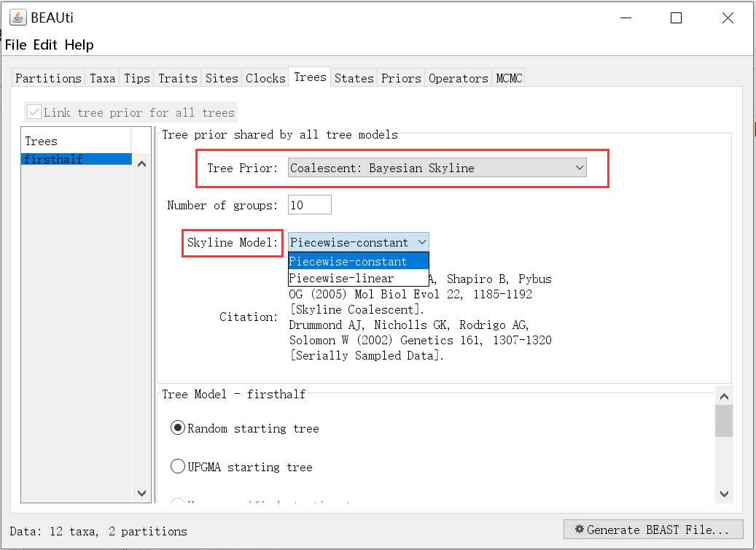The height and width of the screenshot is (550, 756).
Task: Click the Tree Model scrollbar thumb
Action: (x=724, y=421)
